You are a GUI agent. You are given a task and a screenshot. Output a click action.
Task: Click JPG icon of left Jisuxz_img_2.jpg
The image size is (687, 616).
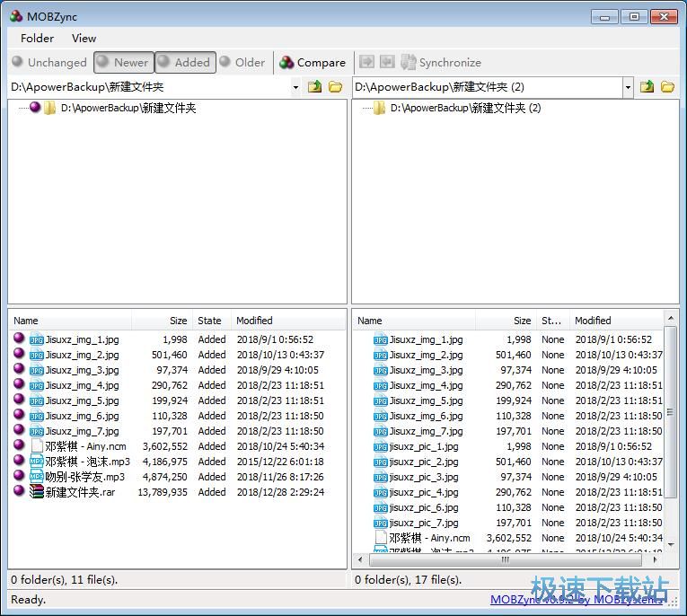[x=36, y=355]
